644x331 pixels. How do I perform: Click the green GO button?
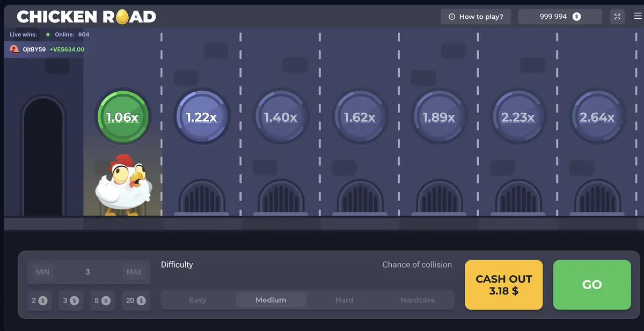[592, 285]
